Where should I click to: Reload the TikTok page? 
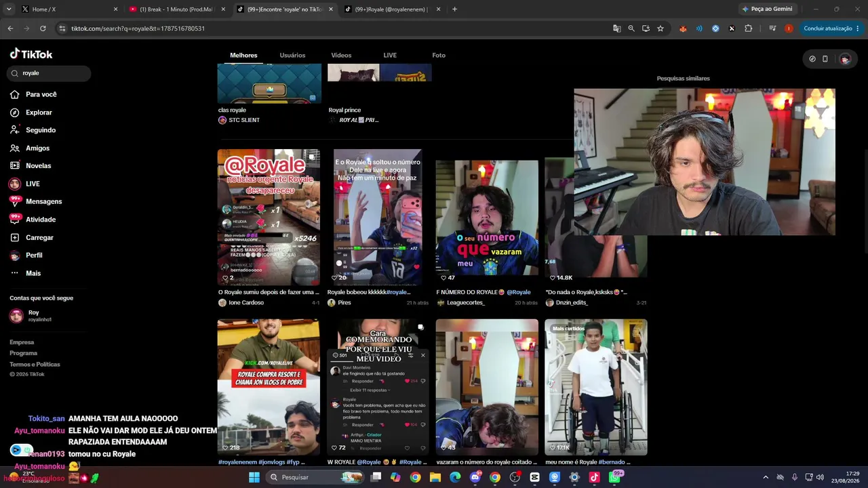click(43, 28)
